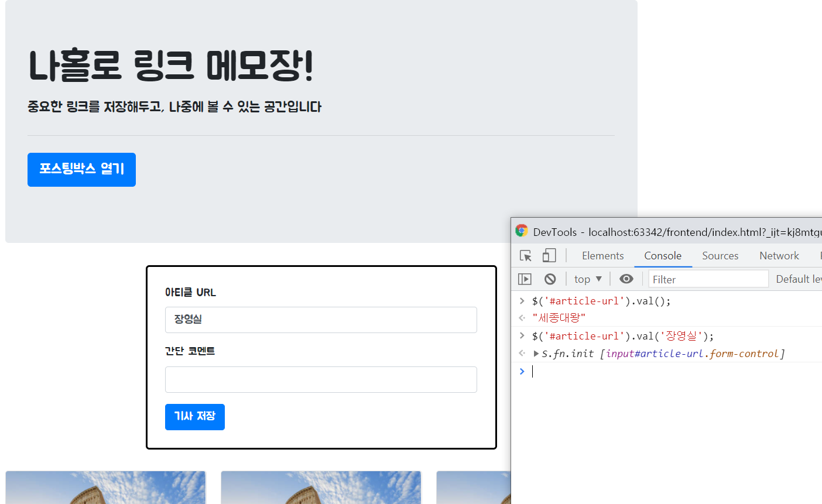The image size is (822, 504).
Task: Click the 간단 코멘트 label
Action: (190, 351)
